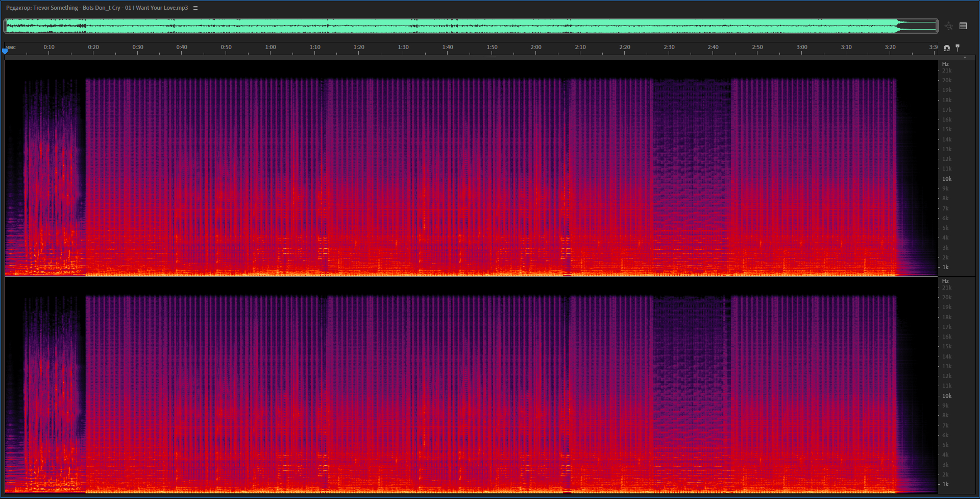Click the green waveform overview navigator bar
The height and width of the screenshot is (499, 980).
click(x=471, y=26)
